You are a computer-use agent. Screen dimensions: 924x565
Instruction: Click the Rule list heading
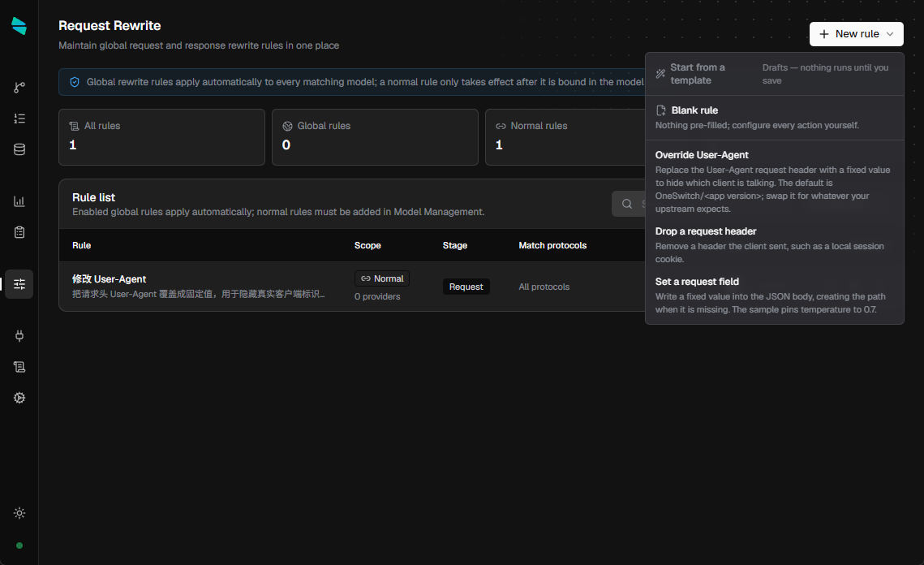(93, 197)
